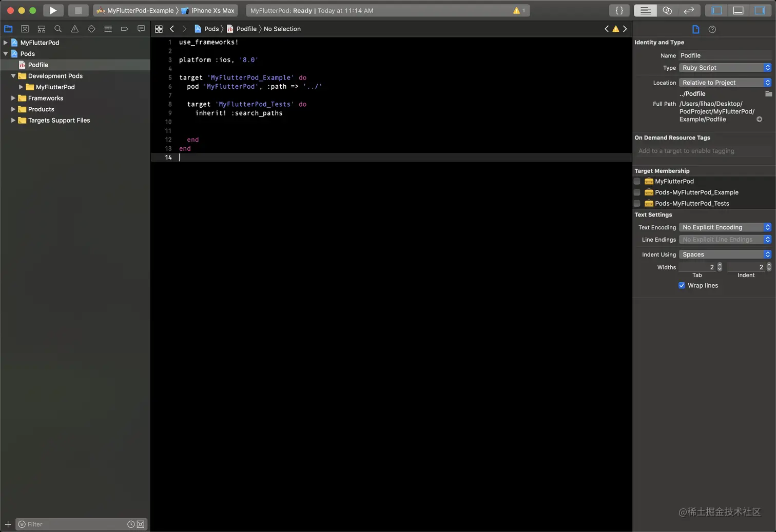The image size is (776, 532).
Task: Edit the Name field showing Podfile
Action: (725, 55)
